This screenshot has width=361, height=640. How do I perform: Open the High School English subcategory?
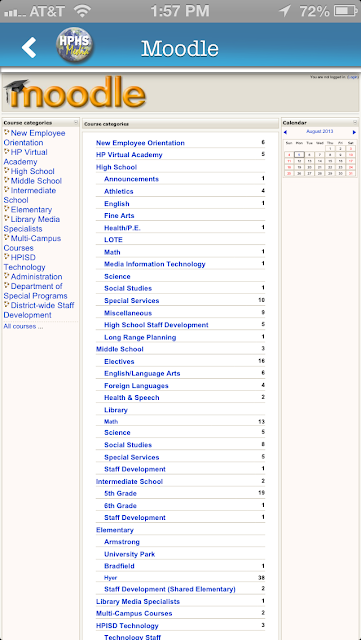116,203
